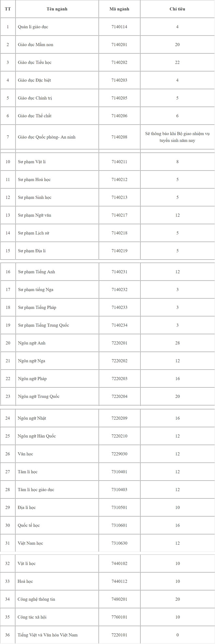Viewport: 215px width, 644px height.
Task: Select major code 7310601
Action: 119,525
